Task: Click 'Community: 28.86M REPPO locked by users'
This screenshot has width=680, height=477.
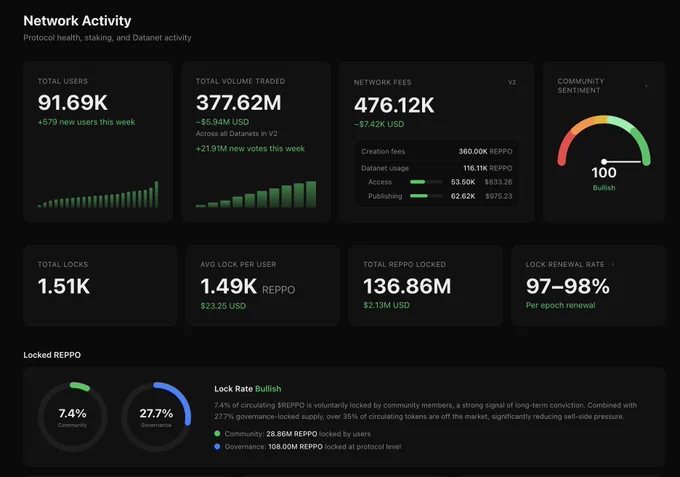Action: pos(298,434)
